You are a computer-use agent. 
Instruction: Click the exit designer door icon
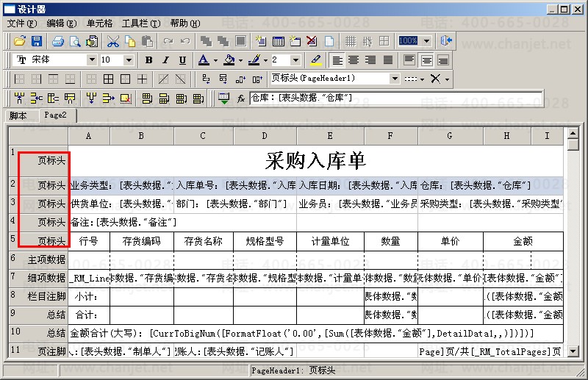[x=446, y=41]
